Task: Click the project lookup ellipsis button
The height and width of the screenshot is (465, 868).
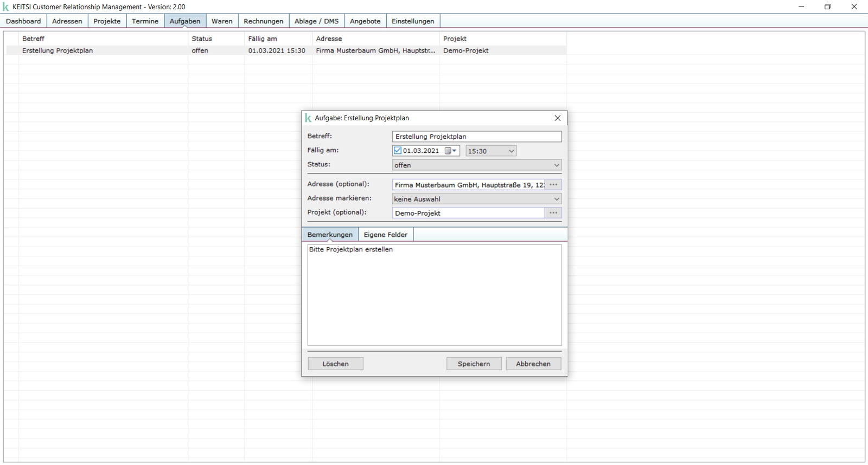Action: coord(553,213)
